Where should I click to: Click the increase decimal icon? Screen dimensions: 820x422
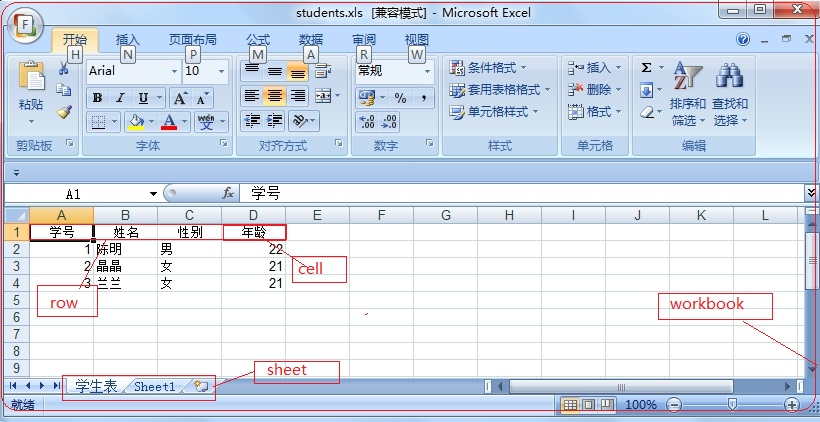point(368,121)
